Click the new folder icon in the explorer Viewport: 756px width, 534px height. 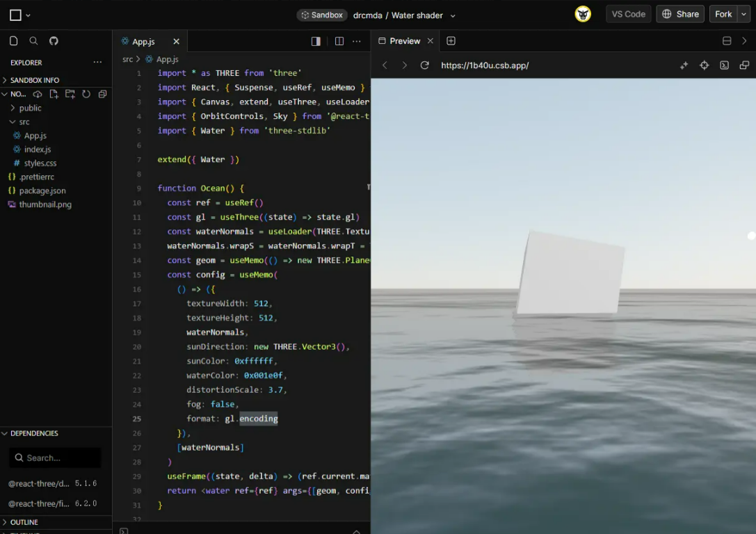coord(70,94)
